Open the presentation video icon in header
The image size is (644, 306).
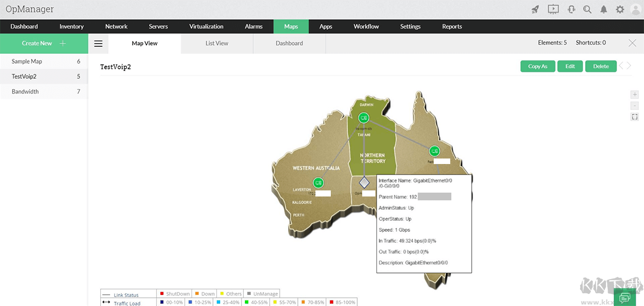tap(553, 9)
